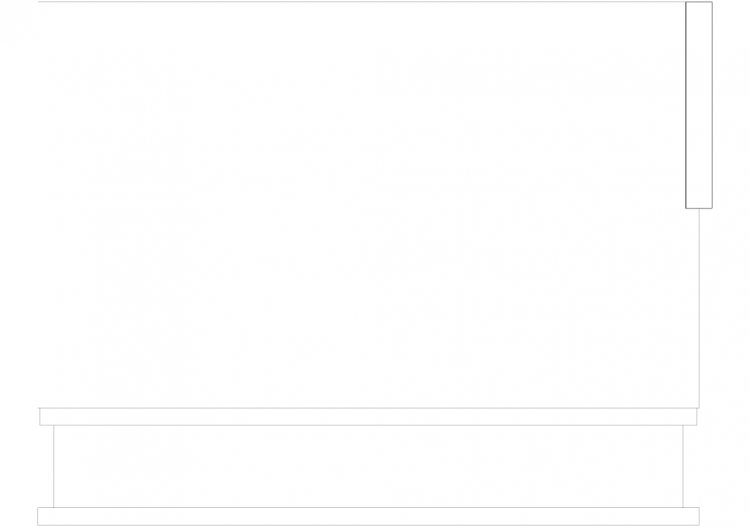
Task: Select the long horizontal line along the top
Action: click(x=362, y=2)
